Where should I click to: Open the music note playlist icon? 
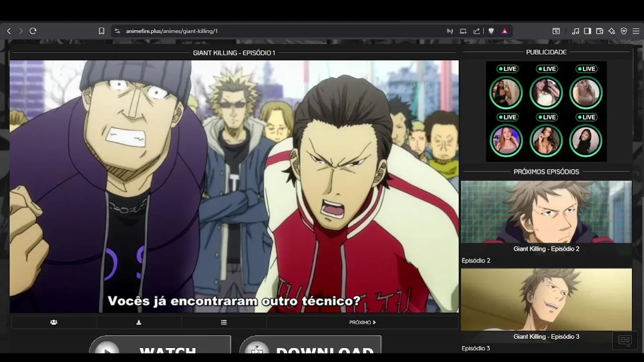pyautogui.click(x=576, y=31)
